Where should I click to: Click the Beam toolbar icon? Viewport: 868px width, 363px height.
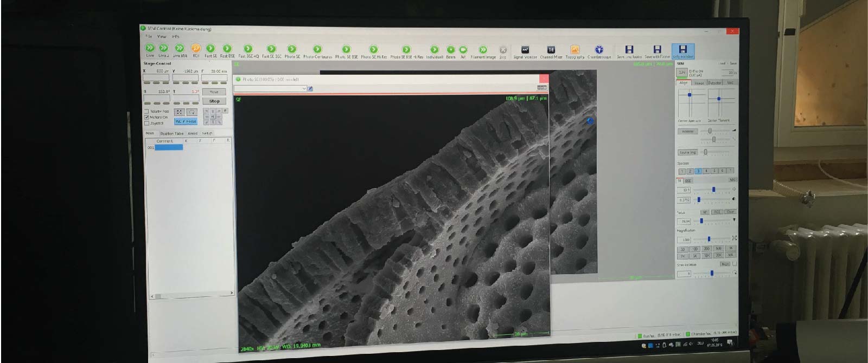coord(451,52)
